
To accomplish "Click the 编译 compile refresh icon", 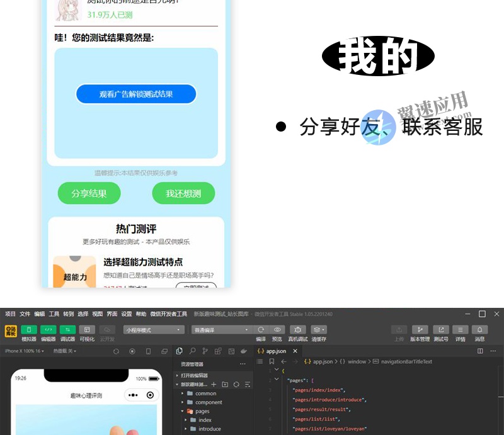I will [261, 330].
